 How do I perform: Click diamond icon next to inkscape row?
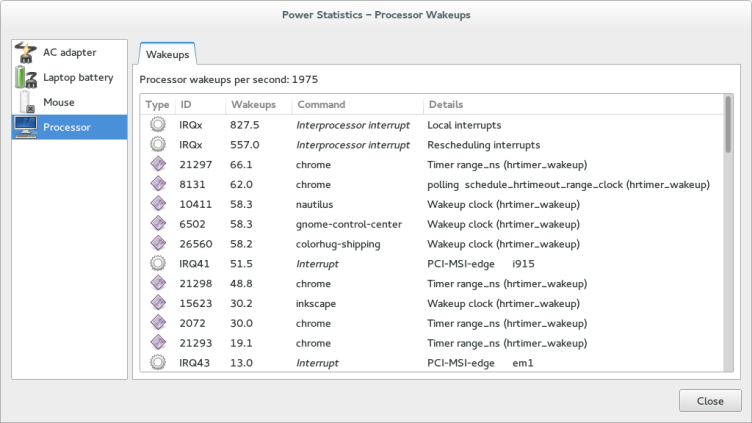coord(157,303)
